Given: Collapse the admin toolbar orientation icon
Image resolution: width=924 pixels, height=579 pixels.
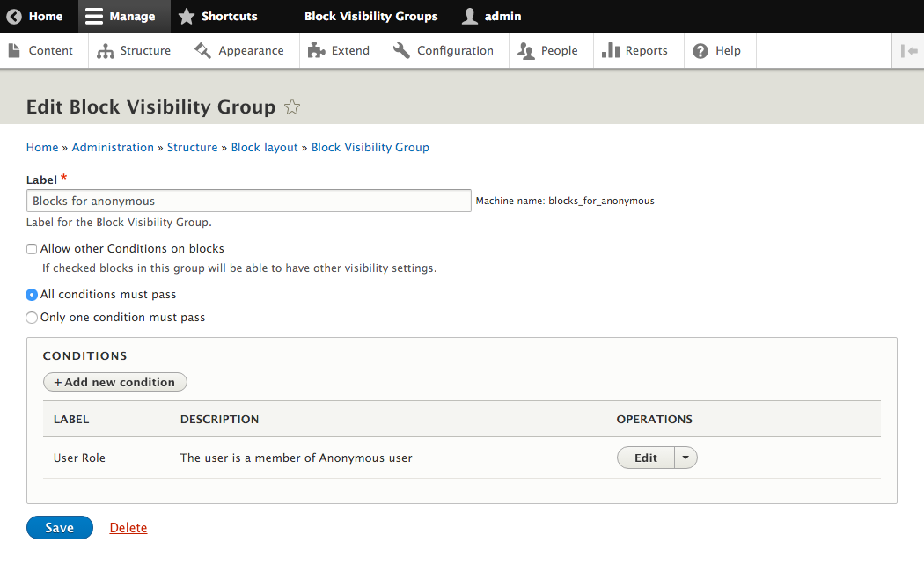Looking at the screenshot, I should (x=908, y=51).
